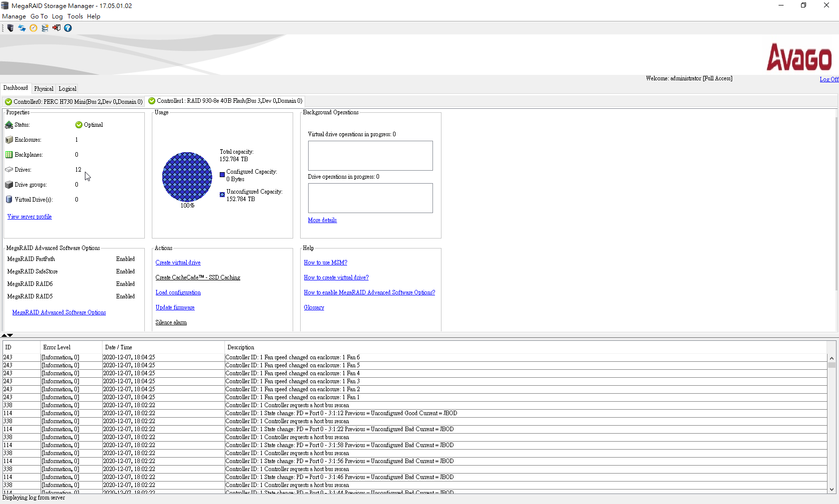Screen dimensions: 839x504
Task: Open the View server profile link
Action: point(29,217)
